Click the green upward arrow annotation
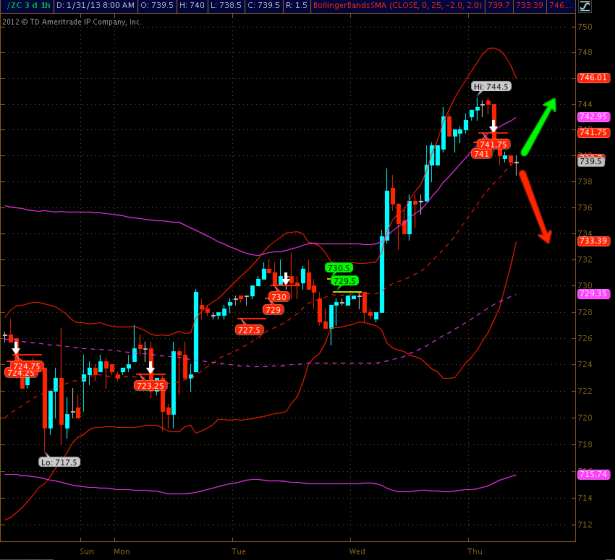The height and width of the screenshot is (560, 615). pyautogui.click(x=540, y=123)
